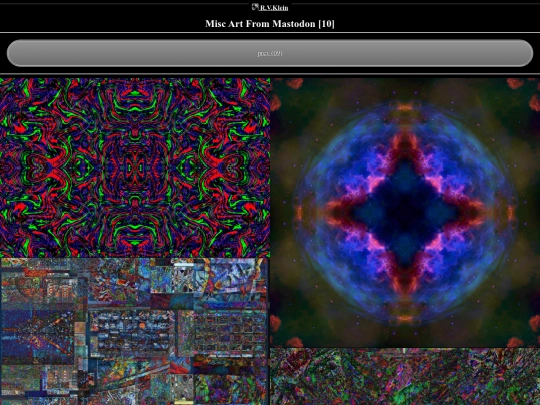Open the blue nebula kaleidoscope artwork
The width and height of the screenshot is (540, 405).
click(x=405, y=213)
